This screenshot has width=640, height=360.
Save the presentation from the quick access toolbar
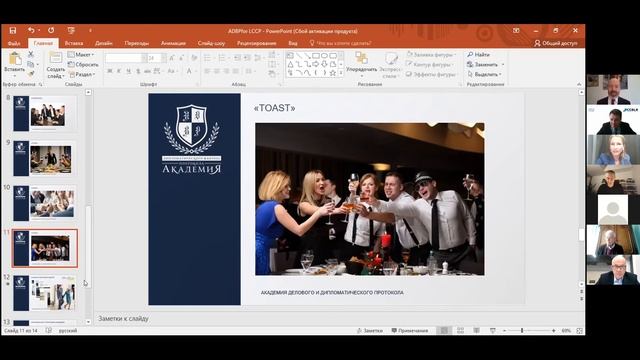coord(13,30)
